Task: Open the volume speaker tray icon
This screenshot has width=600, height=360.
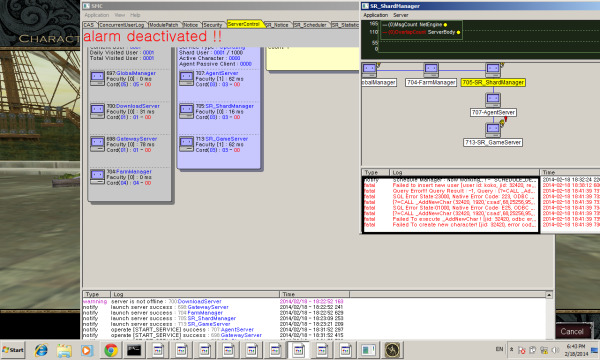Action: pos(555,350)
